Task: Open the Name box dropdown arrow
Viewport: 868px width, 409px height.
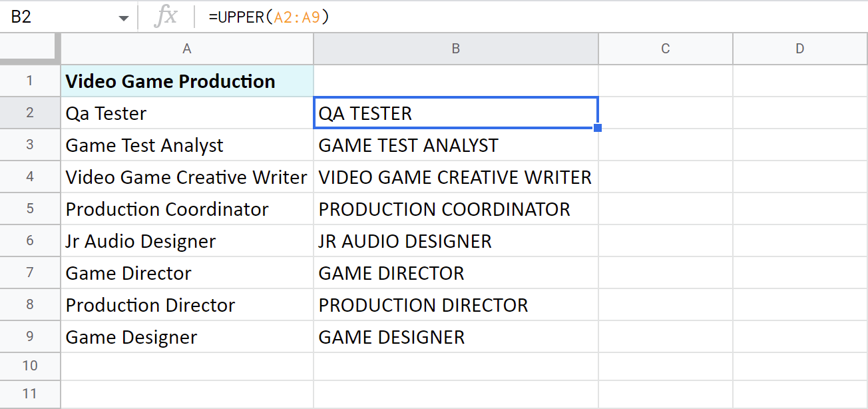Action: pyautogui.click(x=124, y=18)
